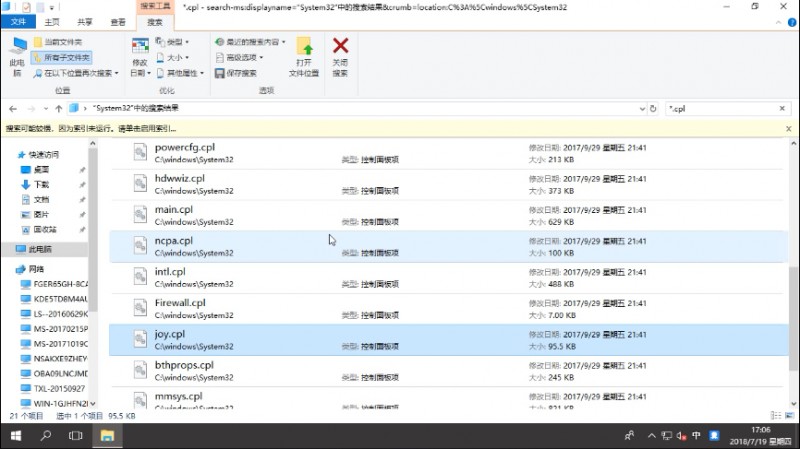Open network icon in system tray
The image size is (800, 449).
click(667, 435)
